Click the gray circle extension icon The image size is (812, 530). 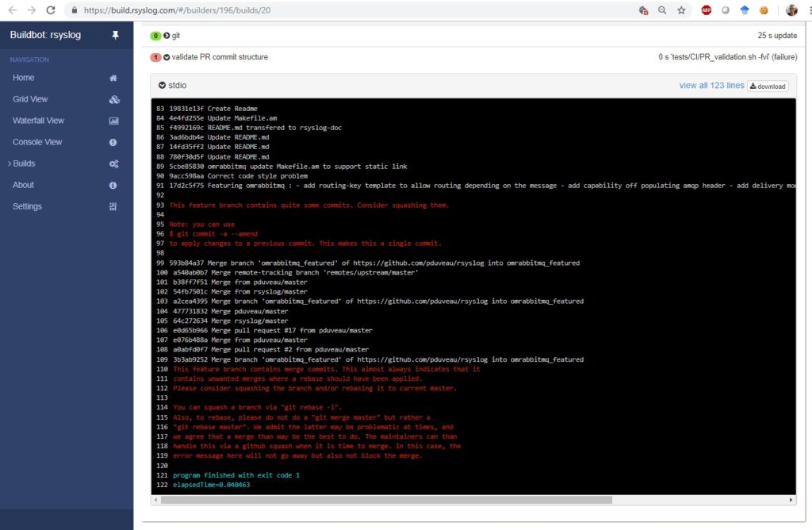coord(726,10)
